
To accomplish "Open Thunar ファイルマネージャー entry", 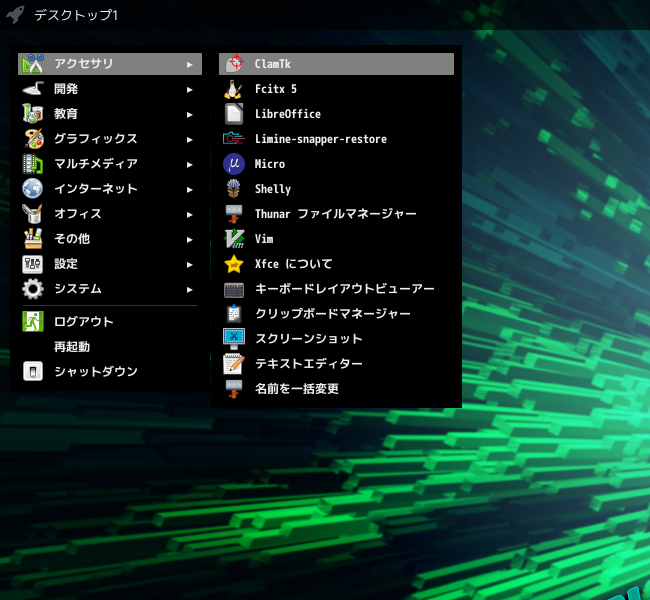I will (x=336, y=214).
